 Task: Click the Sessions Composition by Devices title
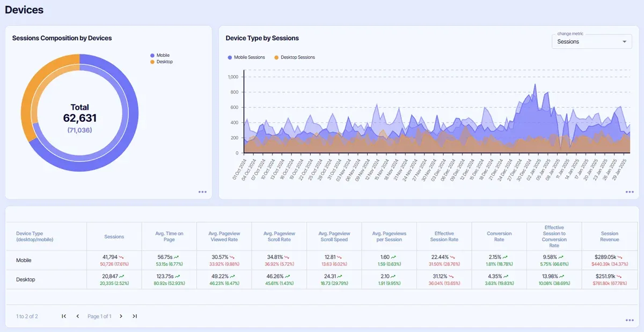tap(62, 38)
